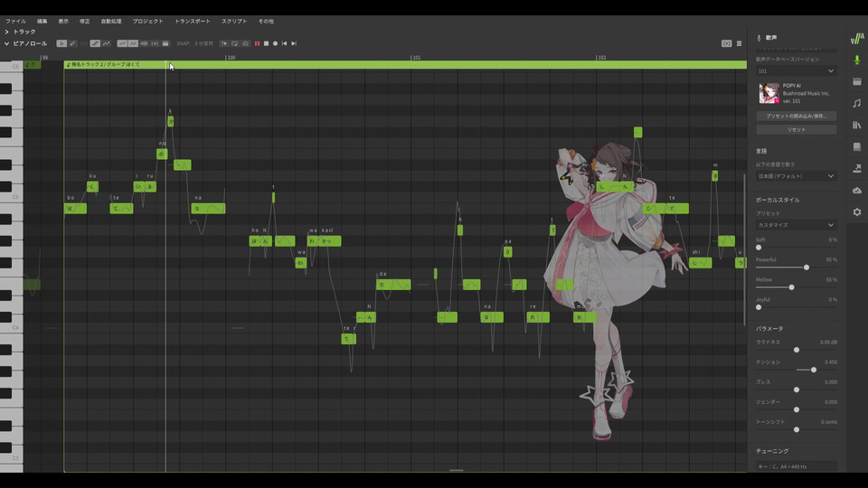Open the dictionary book icon

pos(857,146)
